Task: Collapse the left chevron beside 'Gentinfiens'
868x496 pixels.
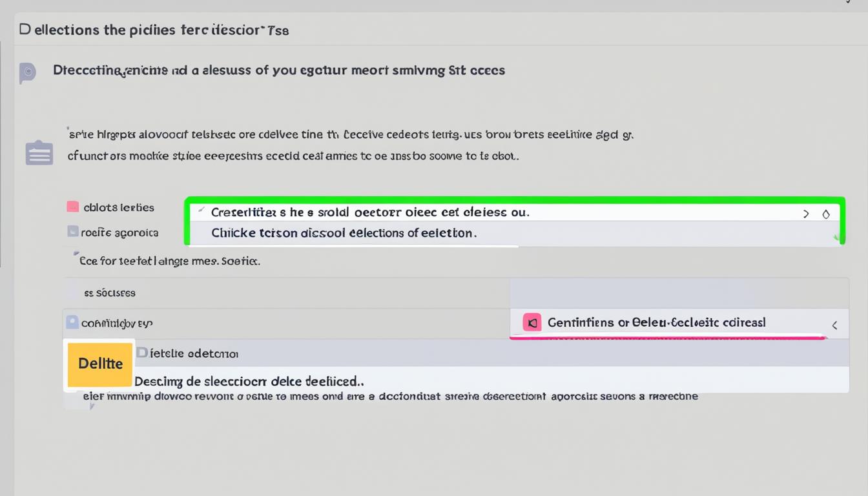Action: pos(834,325)
